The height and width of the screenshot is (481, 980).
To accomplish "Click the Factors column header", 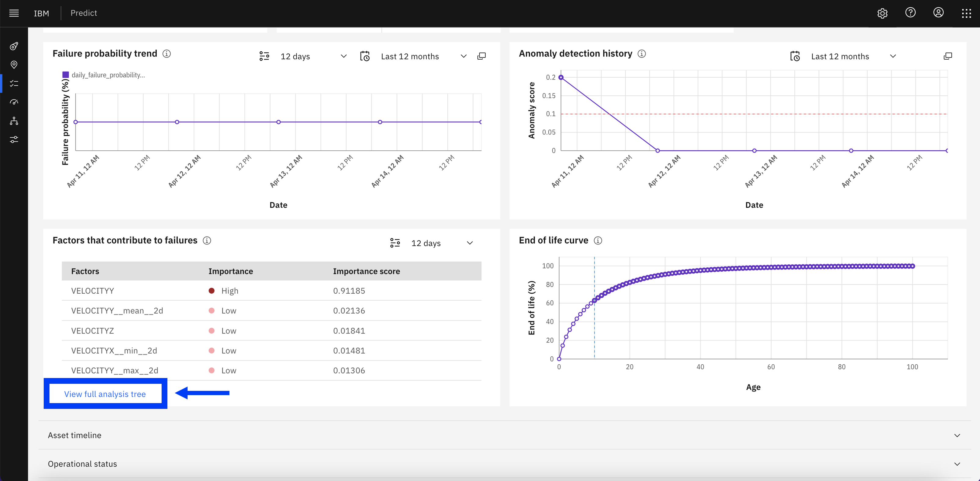I will point(85,271).
